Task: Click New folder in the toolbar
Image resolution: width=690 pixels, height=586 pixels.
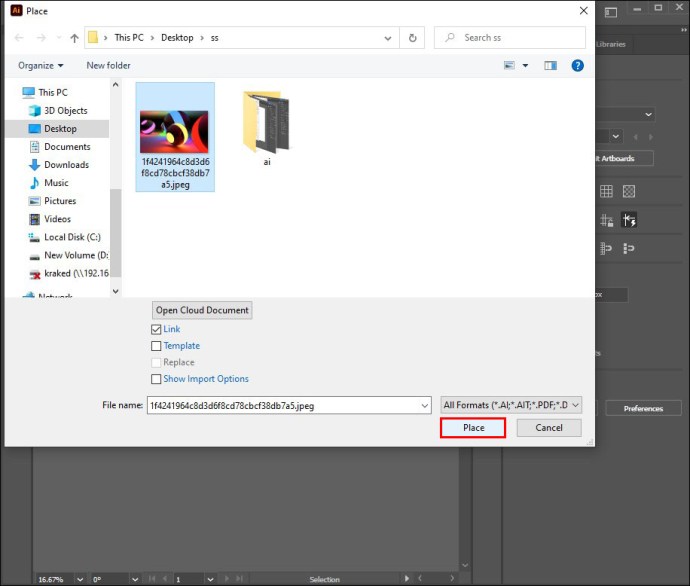Action: [108, 66]
